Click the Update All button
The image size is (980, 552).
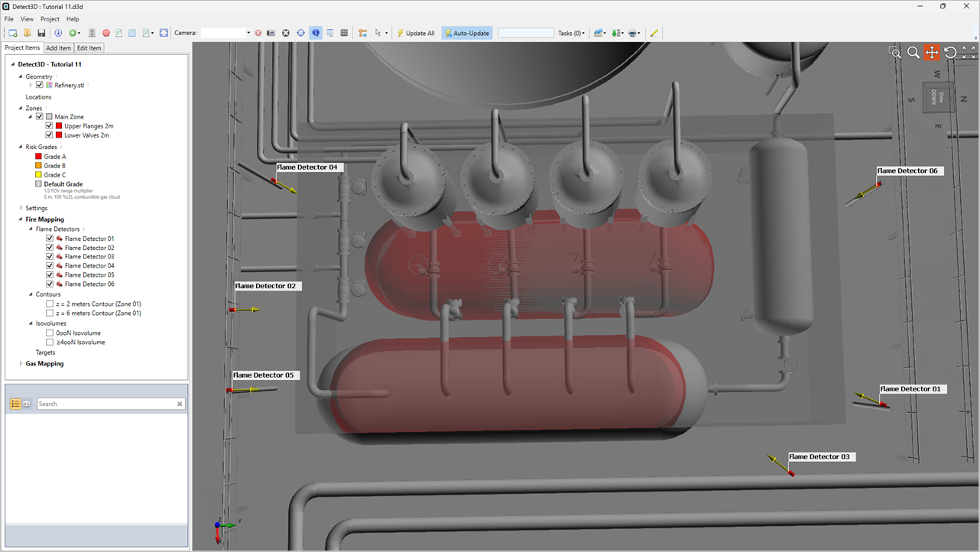(416, 33)
